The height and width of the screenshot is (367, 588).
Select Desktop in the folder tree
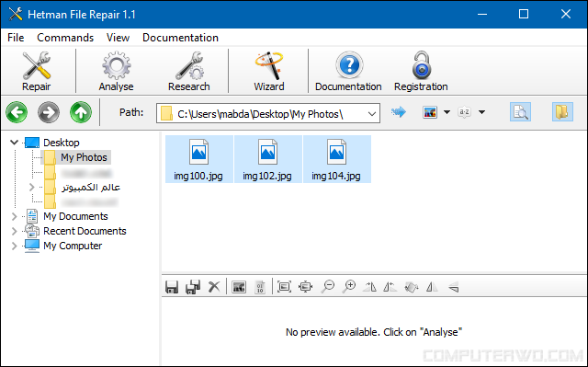tap(62, 143)
